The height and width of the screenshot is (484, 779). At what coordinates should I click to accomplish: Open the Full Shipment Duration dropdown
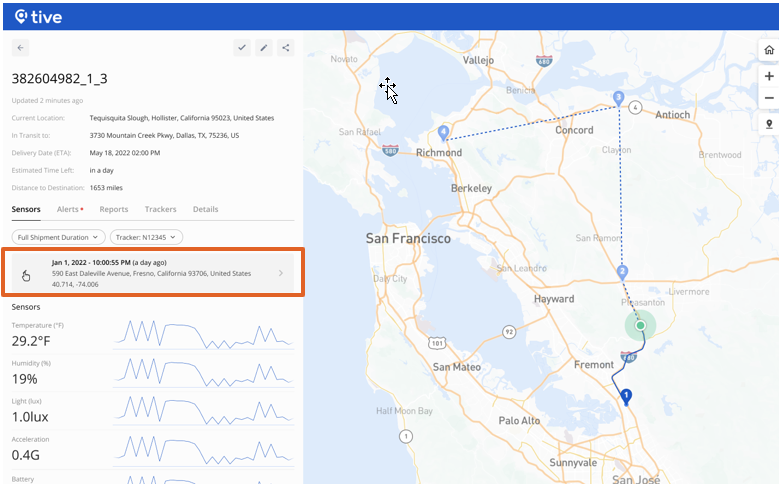(x=59, y=237)
